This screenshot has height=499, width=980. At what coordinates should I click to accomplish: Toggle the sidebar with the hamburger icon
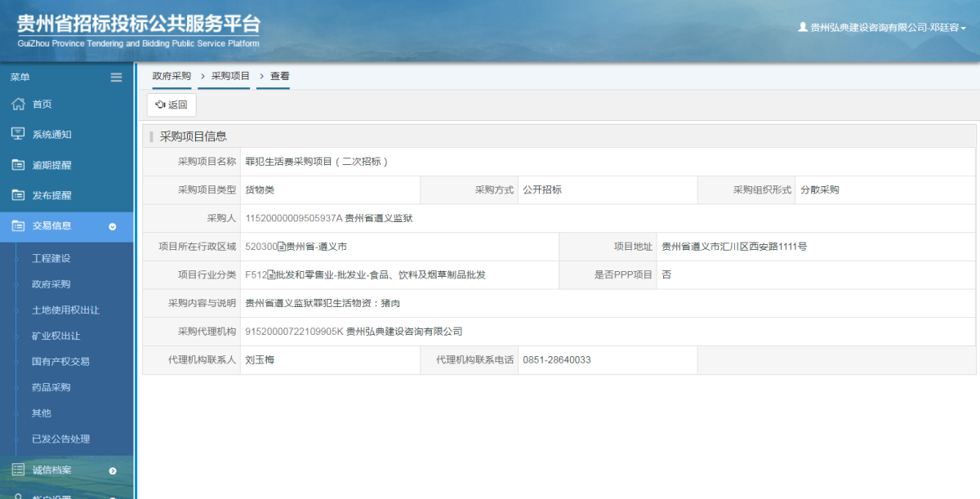pos(116,76)
